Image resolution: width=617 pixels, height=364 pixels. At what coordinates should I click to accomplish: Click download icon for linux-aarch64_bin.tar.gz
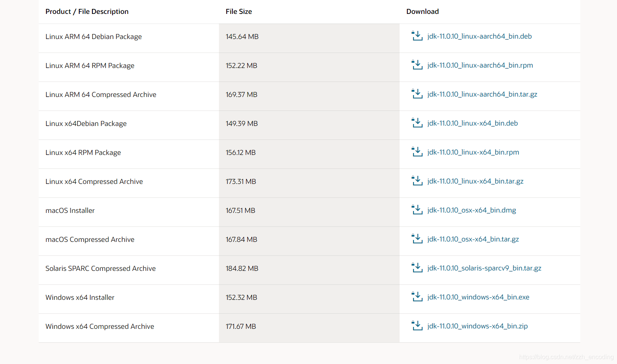[417, 94]
